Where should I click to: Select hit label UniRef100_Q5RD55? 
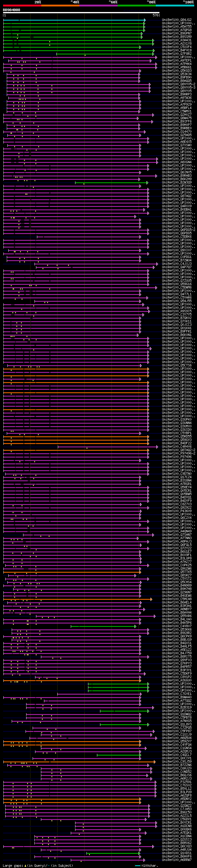click(177, 436)
